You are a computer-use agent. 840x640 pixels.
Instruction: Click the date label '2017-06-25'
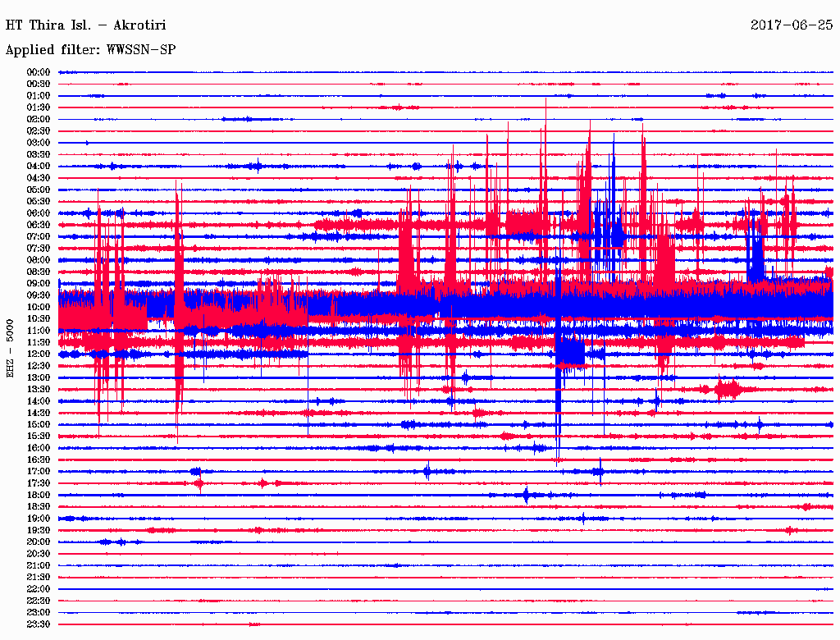[x=792, y=25]
